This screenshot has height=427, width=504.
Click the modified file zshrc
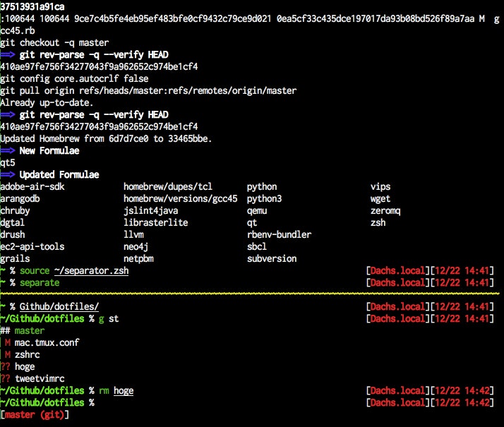28,355
